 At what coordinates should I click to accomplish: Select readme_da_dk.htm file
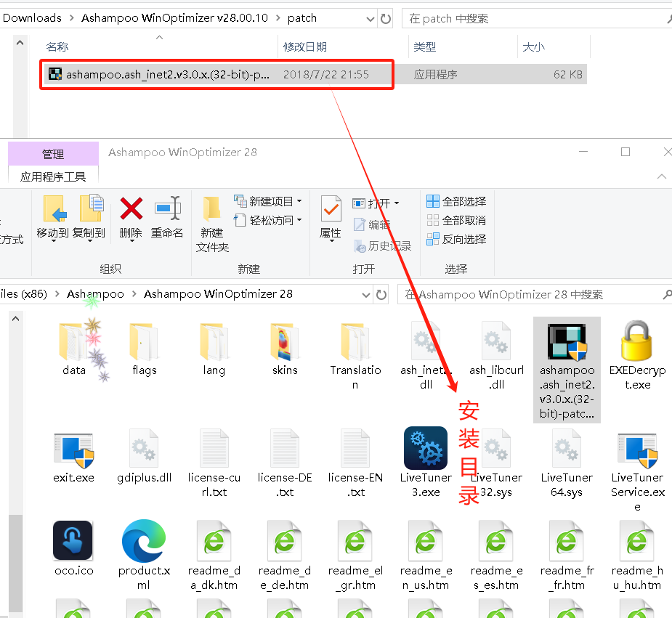click(214, 556)
